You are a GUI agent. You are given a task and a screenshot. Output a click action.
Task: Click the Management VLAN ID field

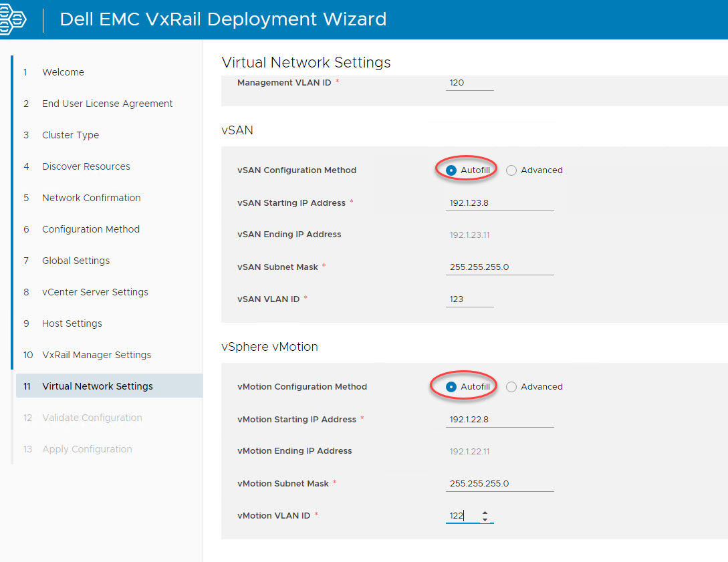point(469,83)
